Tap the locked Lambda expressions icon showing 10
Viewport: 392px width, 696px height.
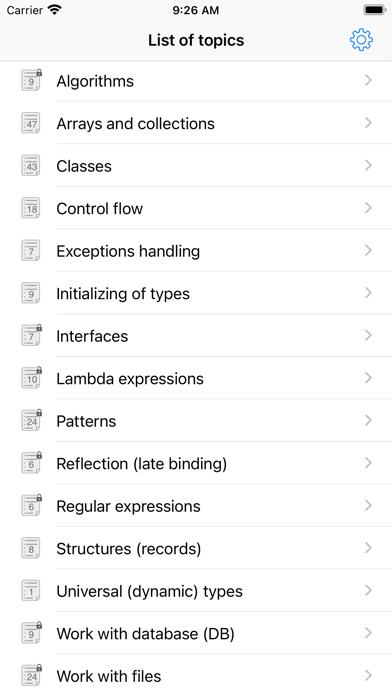[x=32, y=378]
